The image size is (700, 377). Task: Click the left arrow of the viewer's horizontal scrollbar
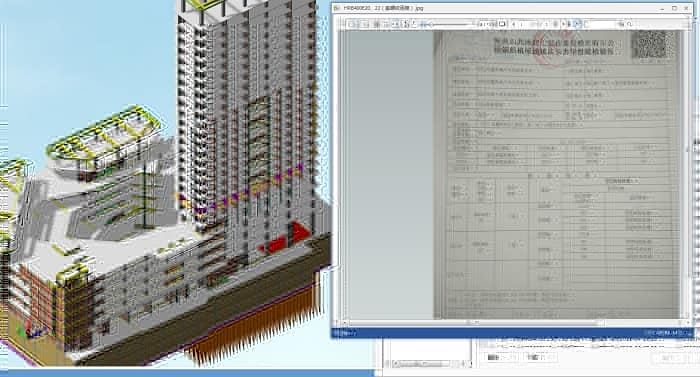344,322
